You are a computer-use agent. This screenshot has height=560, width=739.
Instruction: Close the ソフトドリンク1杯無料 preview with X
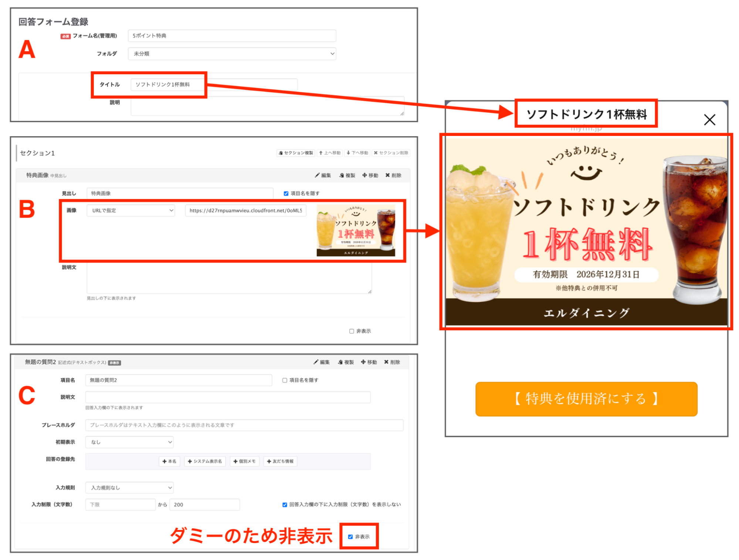(x=709, y=120)
